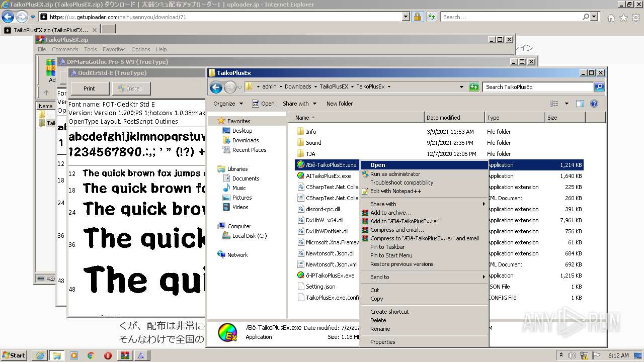This screenshot has width=644, height=362.
Task: Click the Windows Media Player taskbar icon
Action: (x=74, y=355)
